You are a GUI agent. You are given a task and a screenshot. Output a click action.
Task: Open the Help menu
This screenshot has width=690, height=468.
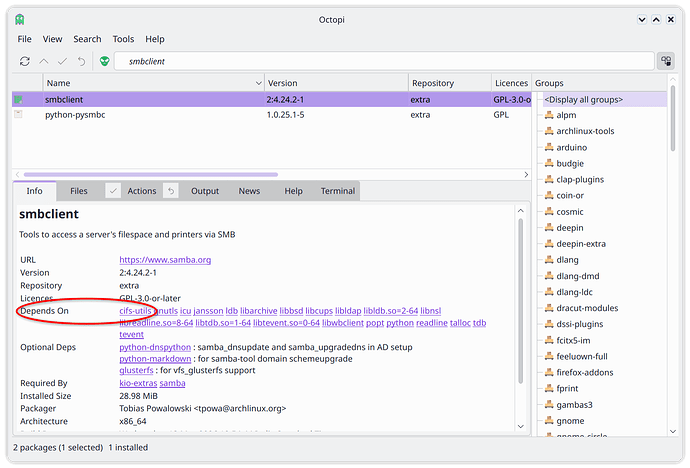tap(155, 39)
